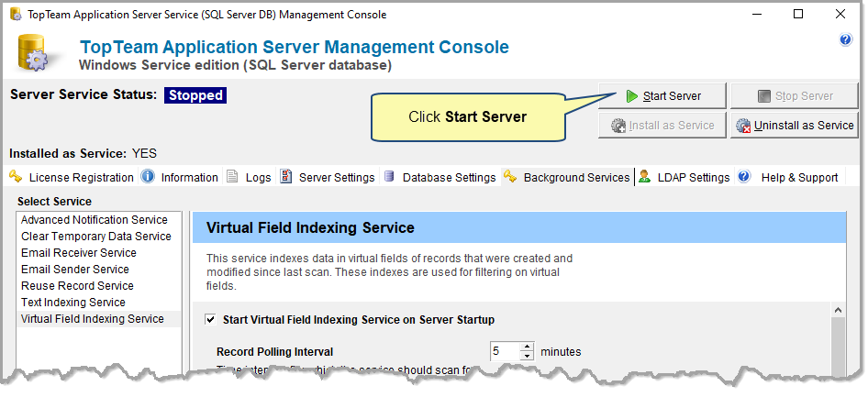Image resolution: width=868 pixels, height=397 pixels.
Task: Click the title bar application icon
Action: (x=16, y=15)
